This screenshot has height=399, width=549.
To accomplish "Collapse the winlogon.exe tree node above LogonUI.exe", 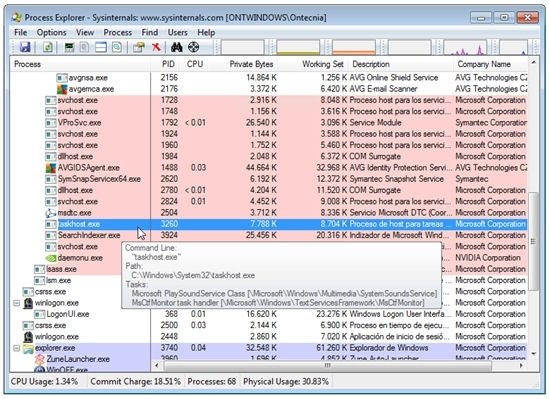I will [x=16, y=303].
